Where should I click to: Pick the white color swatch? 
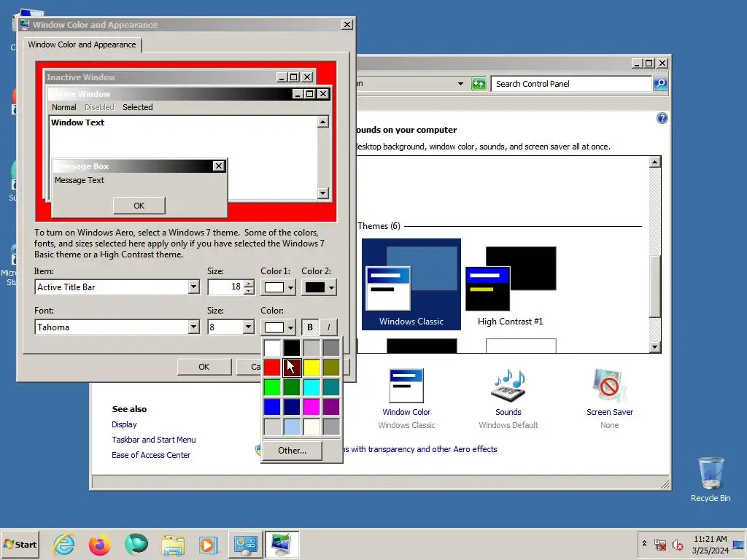272,348
